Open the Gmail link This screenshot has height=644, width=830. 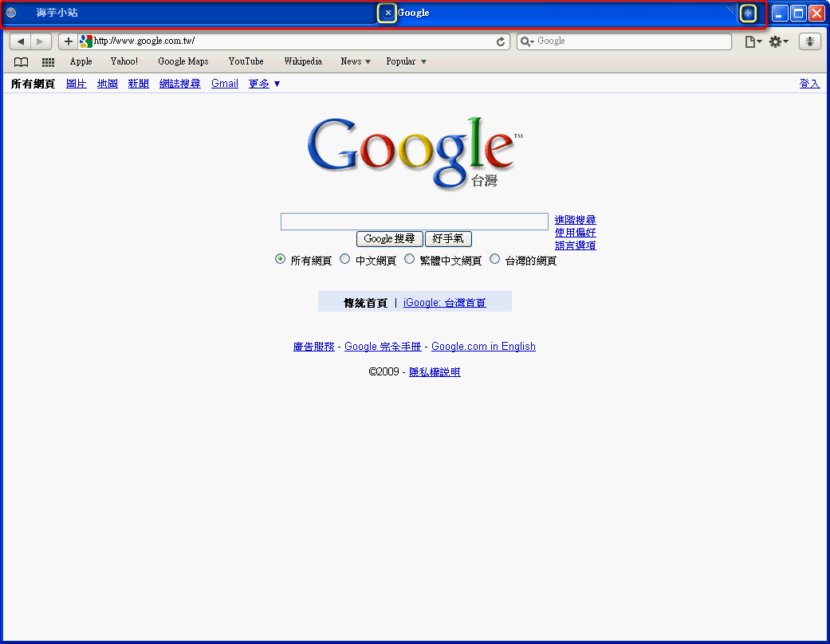point(224,84)
